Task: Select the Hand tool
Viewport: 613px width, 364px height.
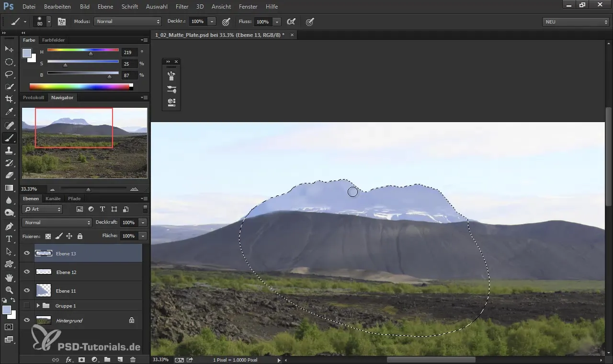Action: [9, 277]
